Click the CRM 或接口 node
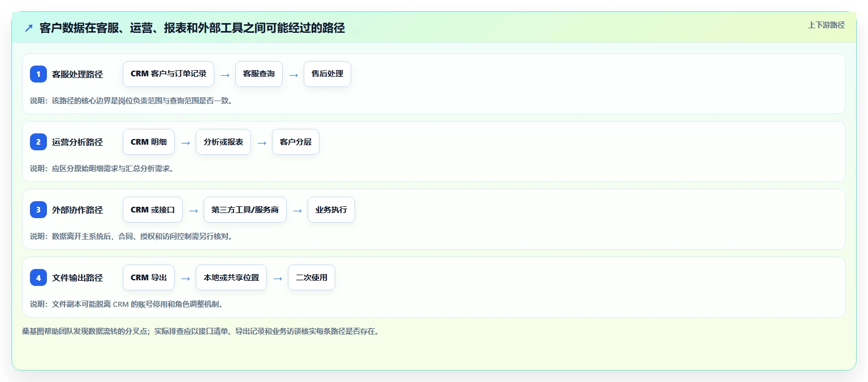868x382 pixels. (153, 210)
